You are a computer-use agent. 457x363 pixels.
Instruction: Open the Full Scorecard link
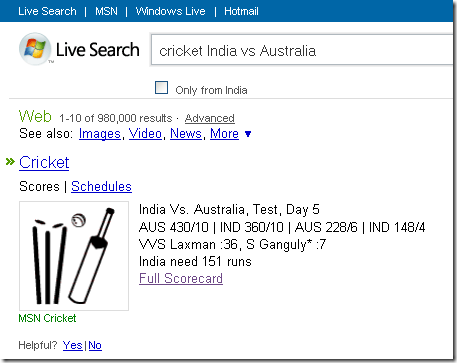click(x=181, y=278)
